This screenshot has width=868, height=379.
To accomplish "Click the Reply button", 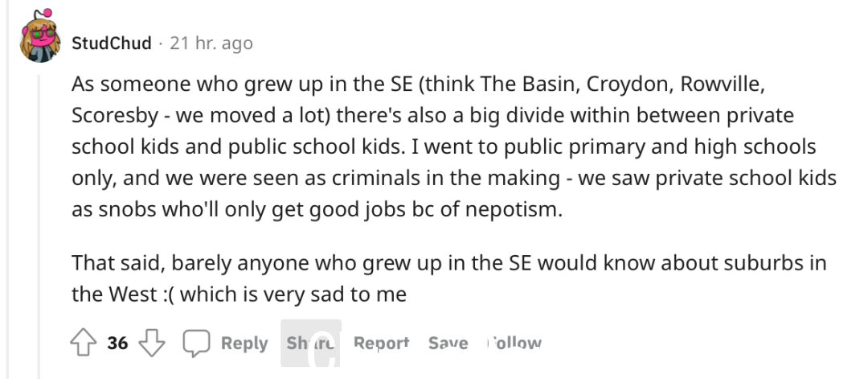I will coord(244,344).
